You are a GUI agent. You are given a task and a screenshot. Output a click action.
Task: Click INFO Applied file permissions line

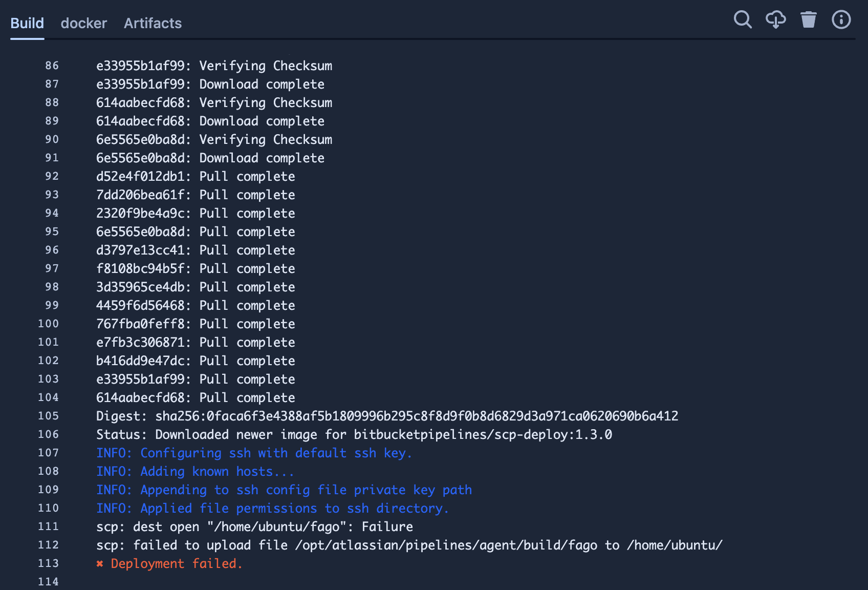(272, 508)
